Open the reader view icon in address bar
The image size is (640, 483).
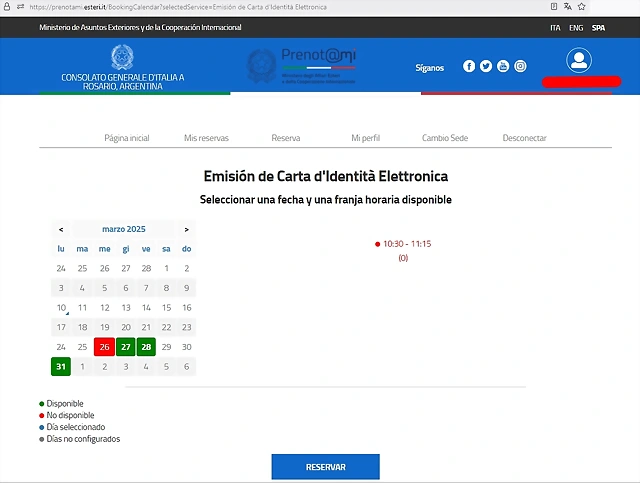[x=553, y=7]
